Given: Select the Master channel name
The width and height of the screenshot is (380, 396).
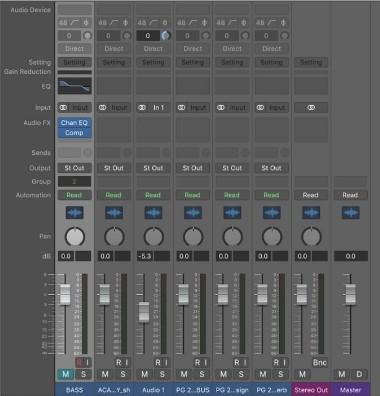Looking at the screenshot, I should pos(350,390).
